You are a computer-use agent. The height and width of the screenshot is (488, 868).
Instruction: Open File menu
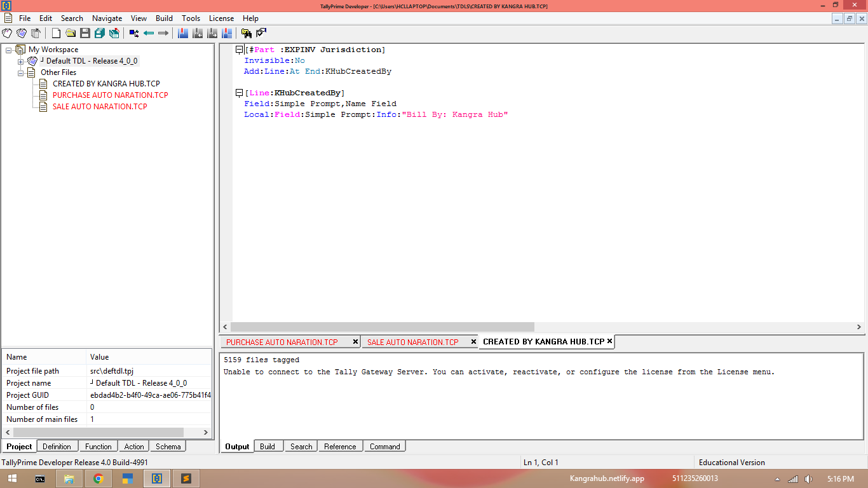25,18
